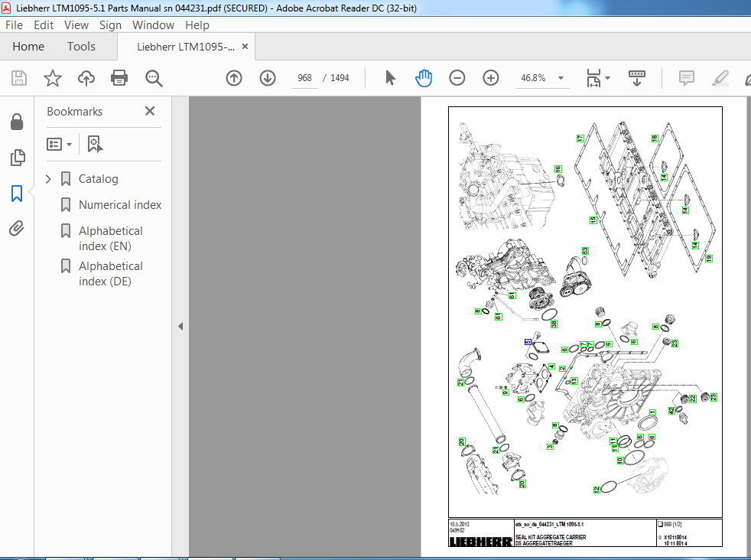Switch to the Home tab
Viewport: 751px width, 560px height.
click(28, 47)
